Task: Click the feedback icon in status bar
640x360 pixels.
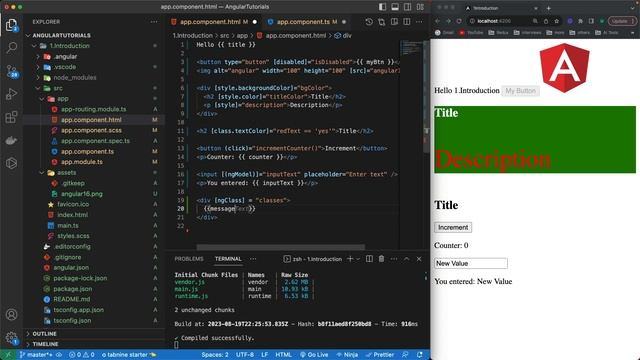Action: (x=405, y=355)
